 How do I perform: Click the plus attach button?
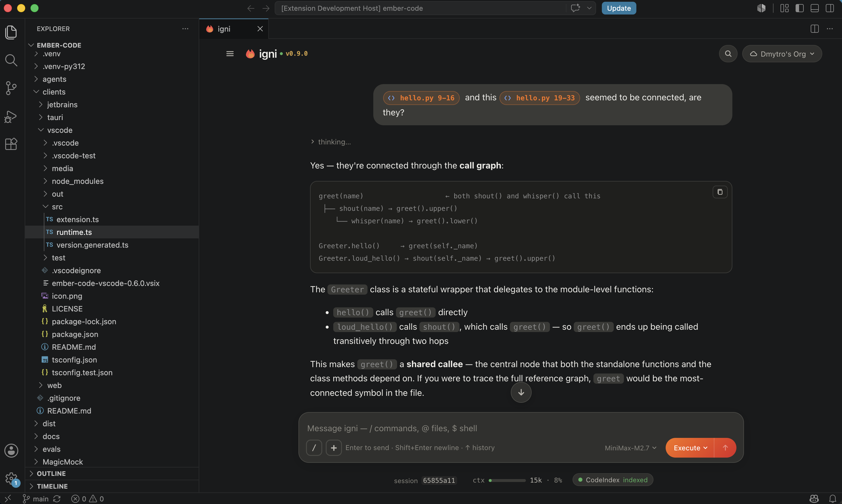click(x=334, y=448)
